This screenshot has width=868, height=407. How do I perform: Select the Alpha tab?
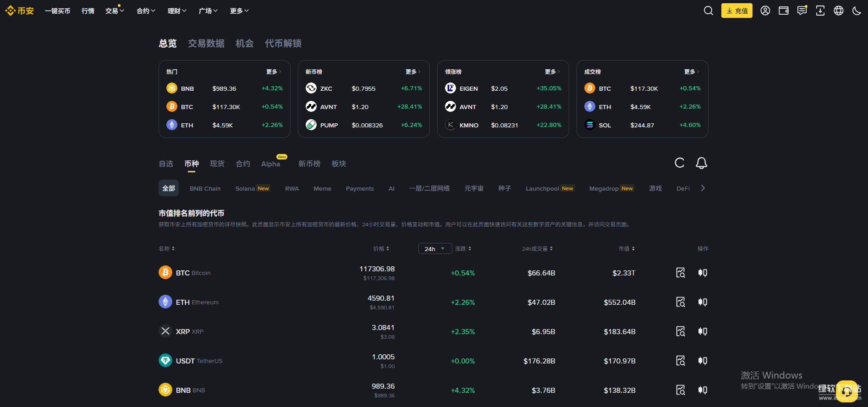click(x=271, y=164)
